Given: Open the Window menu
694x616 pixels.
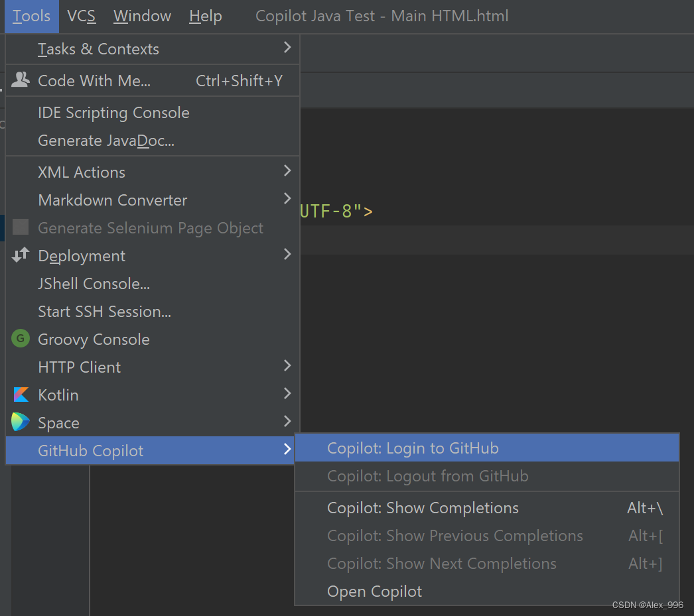Looking at the screenshot, I should tap(142, 17).
